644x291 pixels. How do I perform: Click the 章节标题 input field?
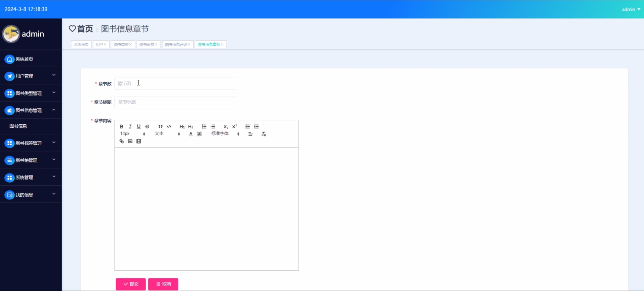176,102
